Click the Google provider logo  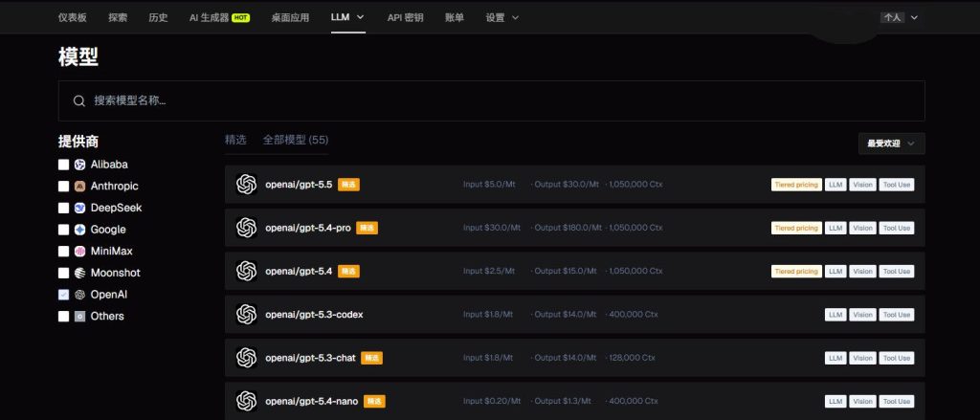point(80,230)
